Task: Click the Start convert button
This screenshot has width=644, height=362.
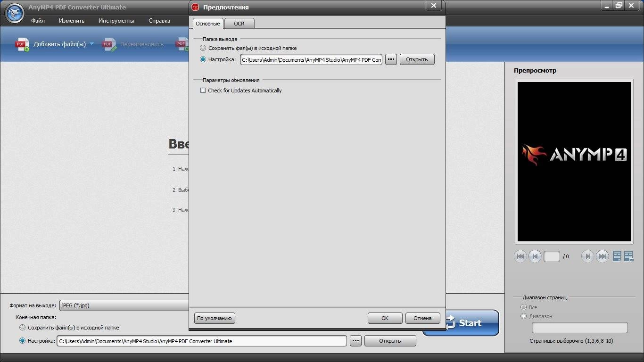Action: point(471,323)
